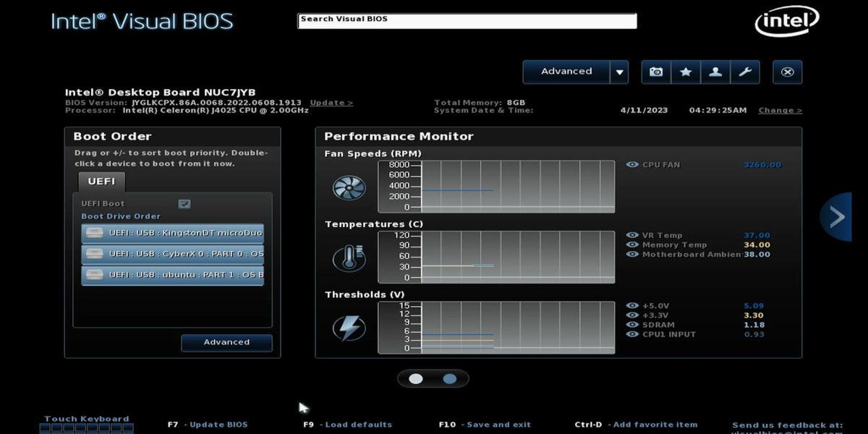
Task: Open the Touch Keyboard
Action: pos(85,418)
